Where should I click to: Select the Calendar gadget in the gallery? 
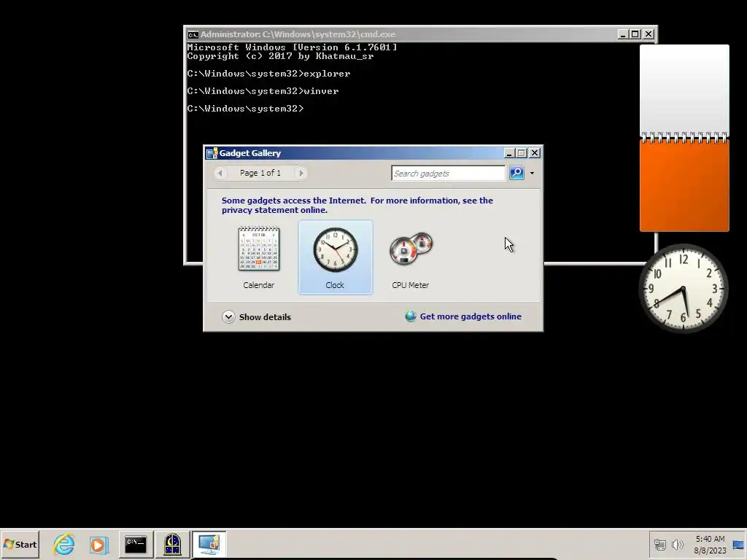click(x=259, y=257)
